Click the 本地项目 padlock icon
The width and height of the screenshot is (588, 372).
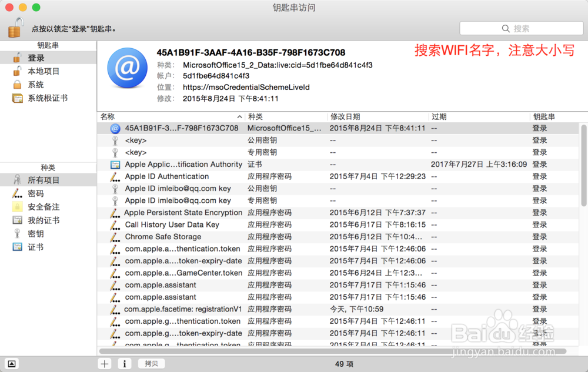tap(17, 71)
